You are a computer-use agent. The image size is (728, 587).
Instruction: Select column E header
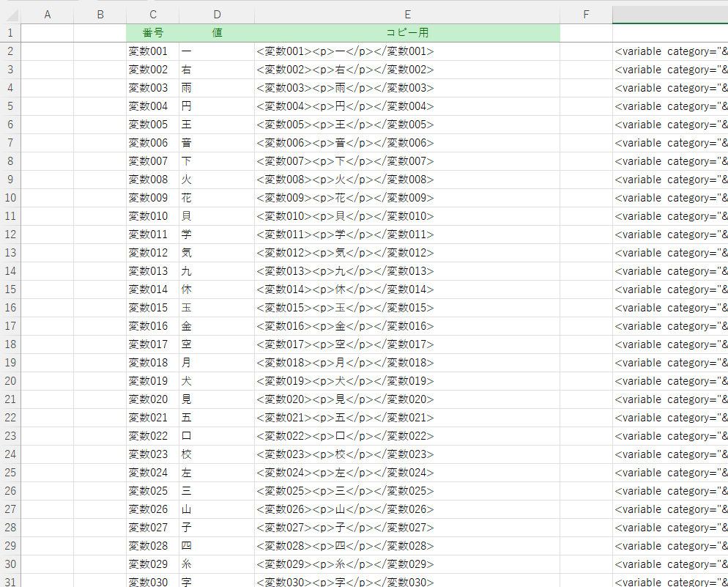point(407,15)
